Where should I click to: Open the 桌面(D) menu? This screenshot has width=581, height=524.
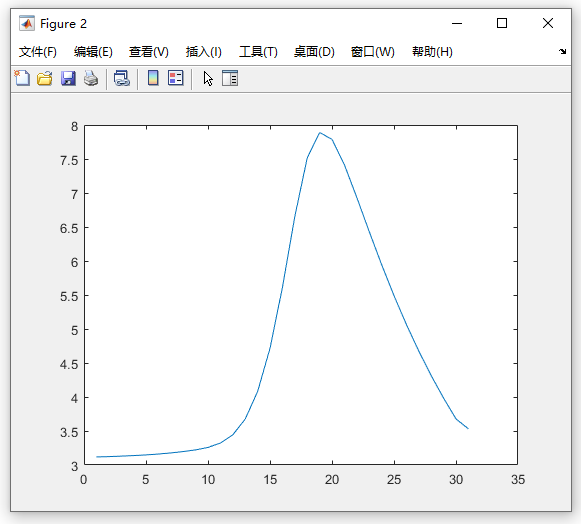(314, 52)
